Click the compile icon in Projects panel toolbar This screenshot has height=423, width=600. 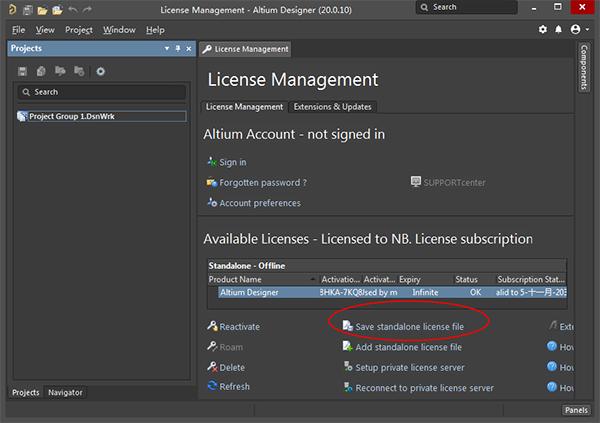[x=41, y=71]
